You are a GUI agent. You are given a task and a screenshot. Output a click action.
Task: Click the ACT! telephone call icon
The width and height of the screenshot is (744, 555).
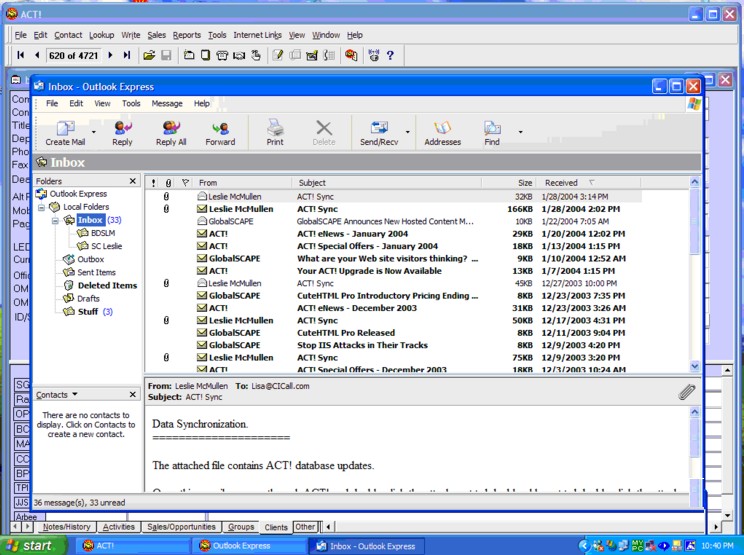point(222,56)
